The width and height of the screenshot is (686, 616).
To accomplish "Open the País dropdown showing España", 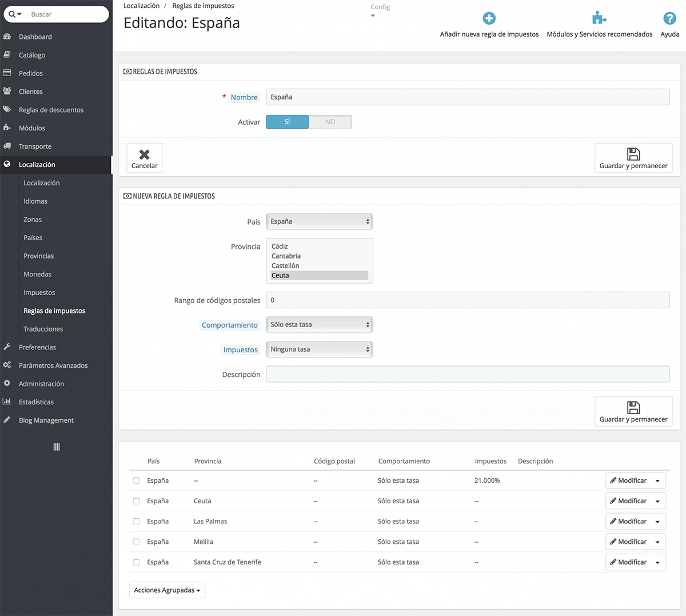I will coord(320,221).
